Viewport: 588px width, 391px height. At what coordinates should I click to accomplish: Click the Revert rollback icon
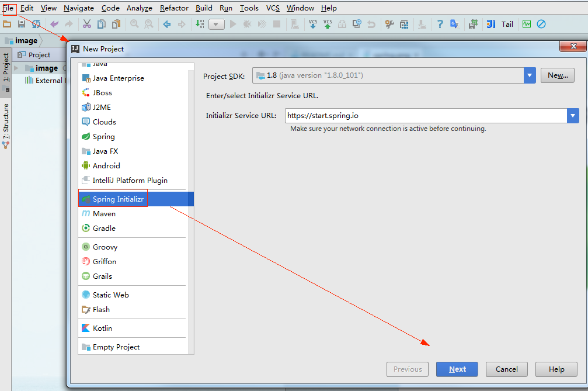coord(371,25)
